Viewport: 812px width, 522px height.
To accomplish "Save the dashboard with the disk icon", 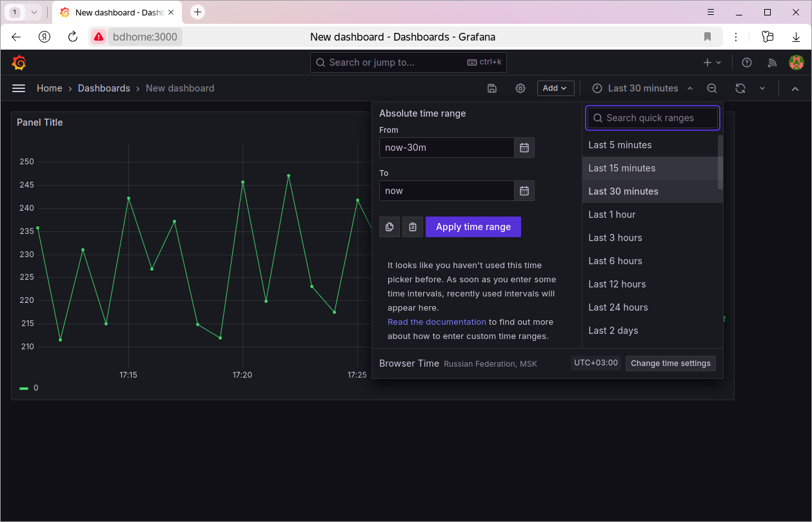I will [492, 88].
